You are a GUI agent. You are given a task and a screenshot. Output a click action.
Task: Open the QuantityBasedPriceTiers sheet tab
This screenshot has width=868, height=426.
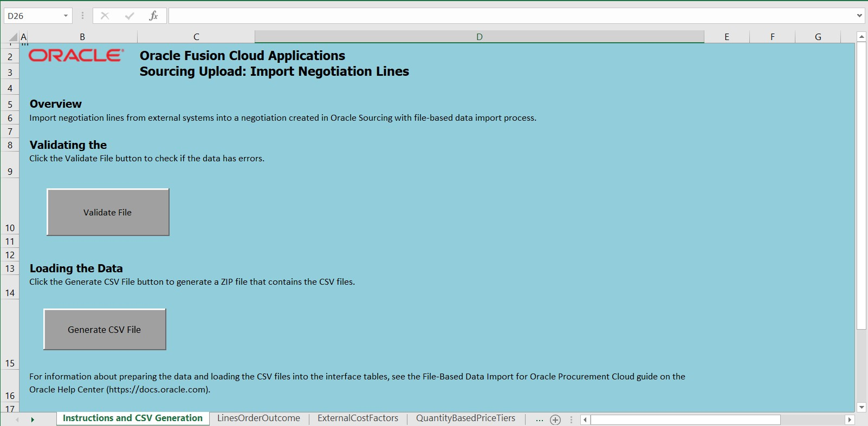coord(465,418)
